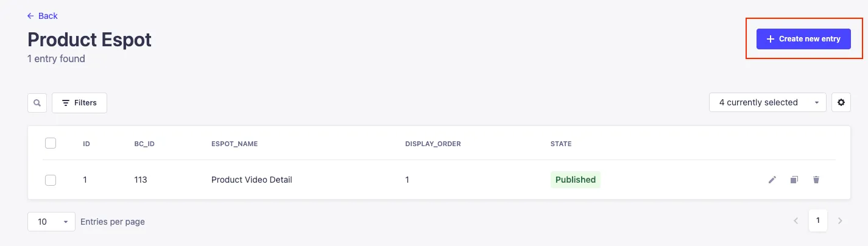Viewport: 868px width, 246px height.
Task: Click page number 1
Action: click(x=818, y=220)
